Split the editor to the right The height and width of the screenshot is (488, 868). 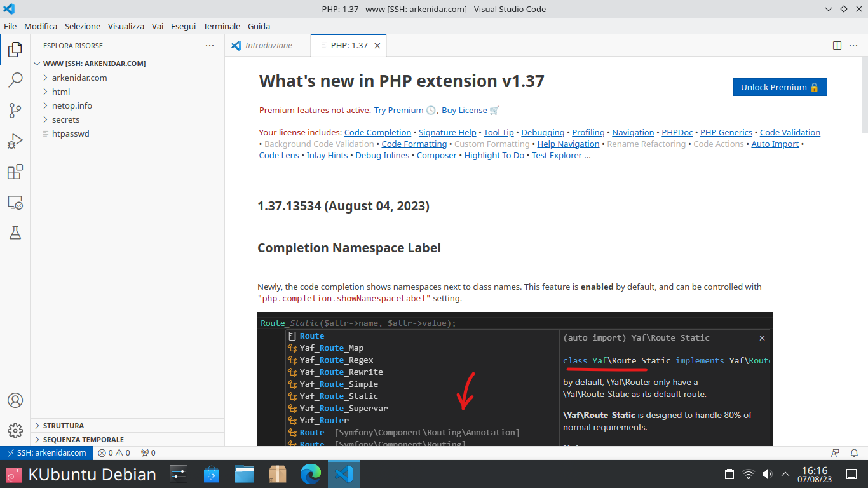tap(837, 46)
